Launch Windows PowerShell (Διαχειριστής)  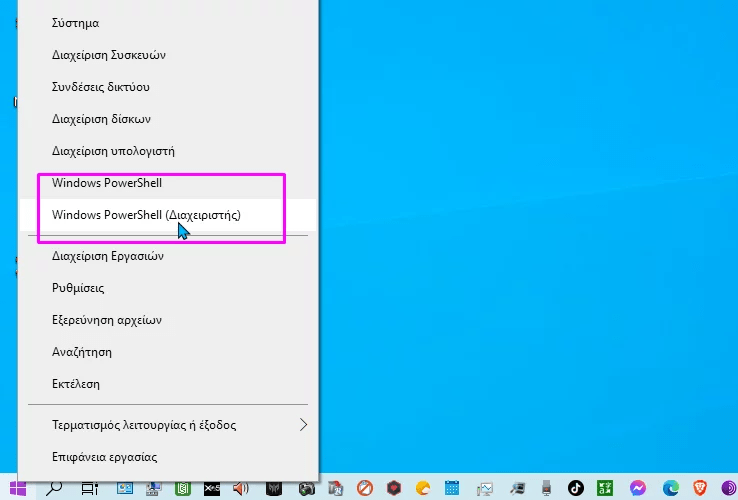tap(168, 215)
